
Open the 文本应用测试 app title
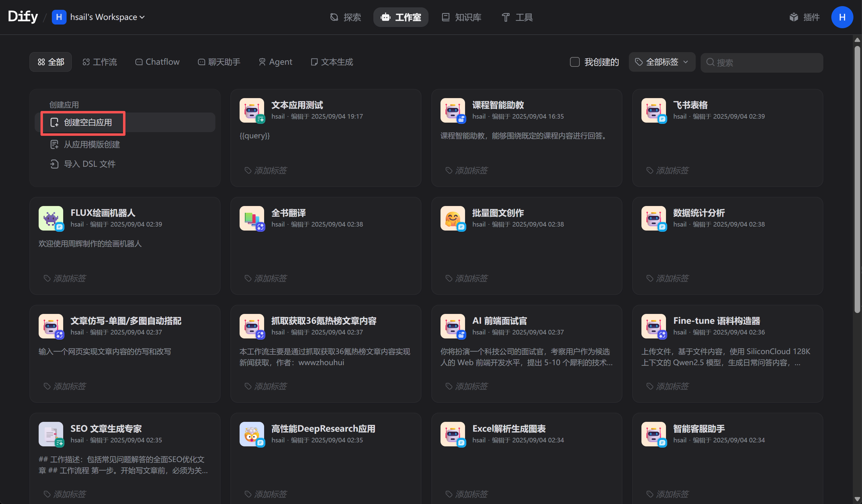click(x=297, y=105)
